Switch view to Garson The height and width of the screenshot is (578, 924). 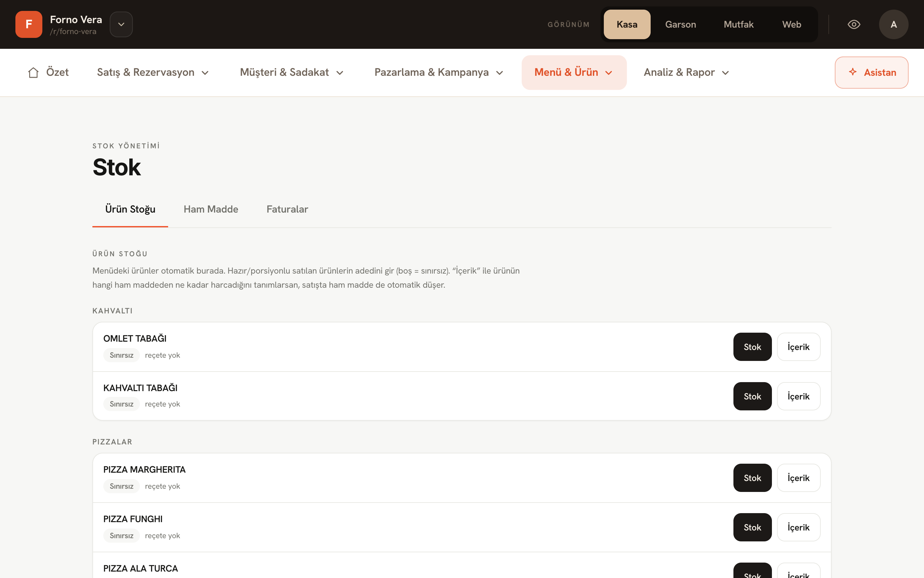tap(680, 24)
